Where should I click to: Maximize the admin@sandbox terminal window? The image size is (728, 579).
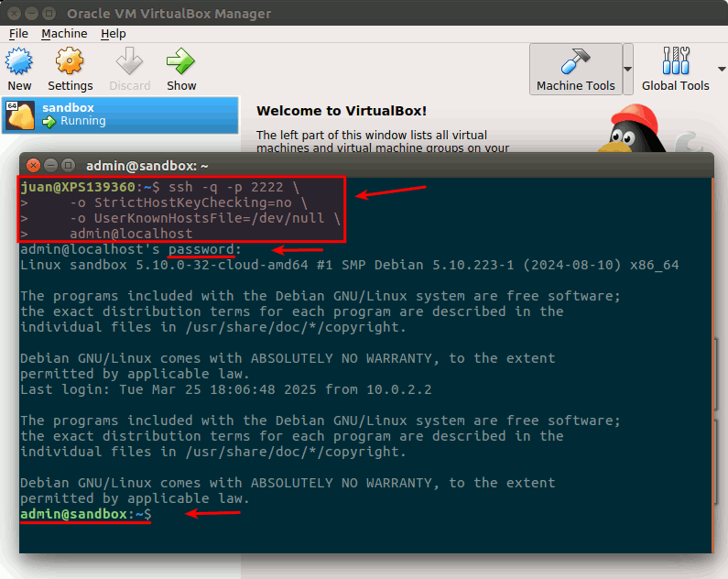[69, 165]
